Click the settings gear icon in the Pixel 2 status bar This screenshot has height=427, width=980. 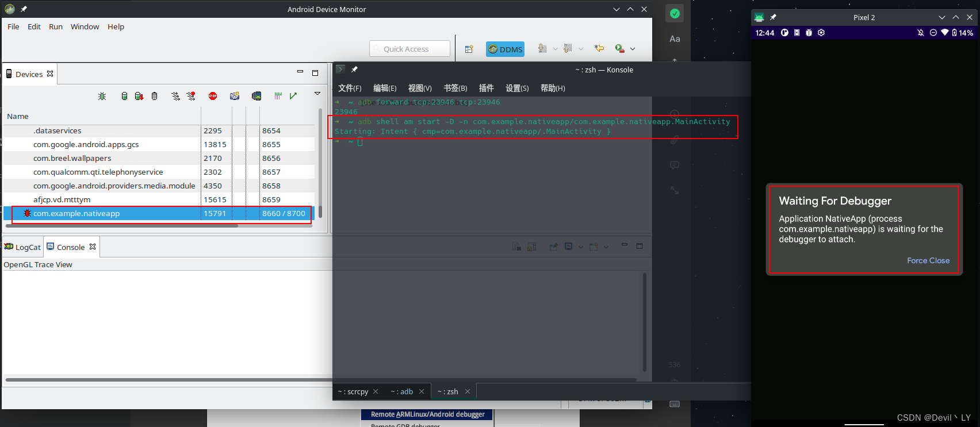pos(821,33)
